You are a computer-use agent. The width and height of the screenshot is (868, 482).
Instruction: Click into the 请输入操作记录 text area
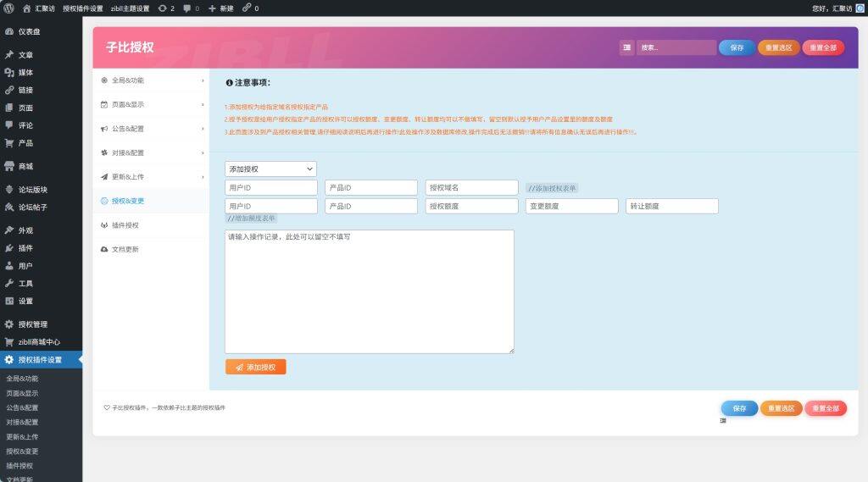(x=370, y=291)
